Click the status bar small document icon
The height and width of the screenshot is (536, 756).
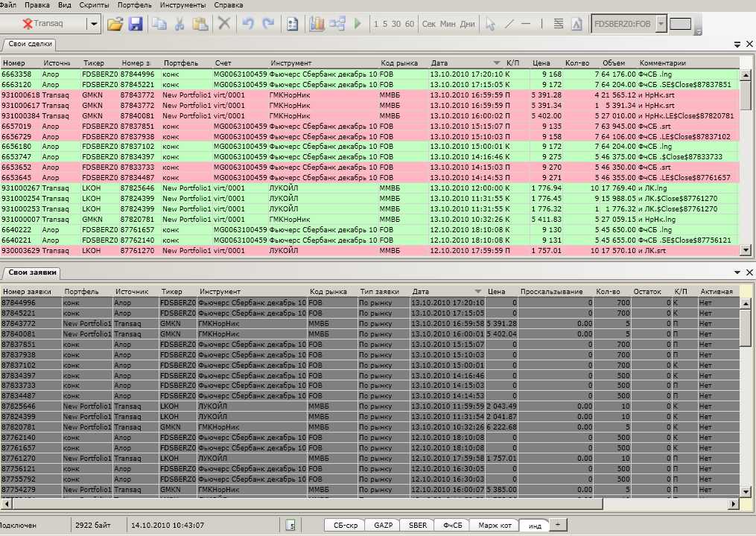click(x=290, y=526)
